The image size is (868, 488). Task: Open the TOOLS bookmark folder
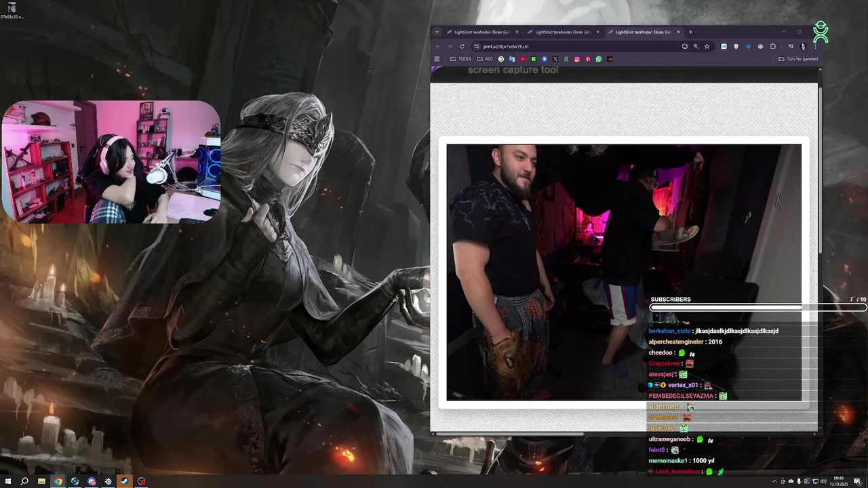tap(460, 59)
